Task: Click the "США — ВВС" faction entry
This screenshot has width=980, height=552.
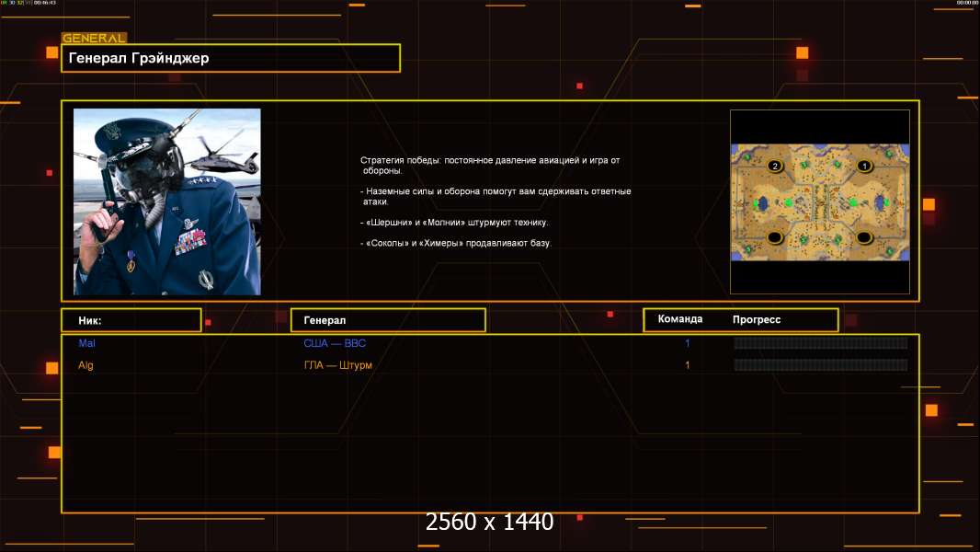Action: pyautogui.click(x=335, y=343)
